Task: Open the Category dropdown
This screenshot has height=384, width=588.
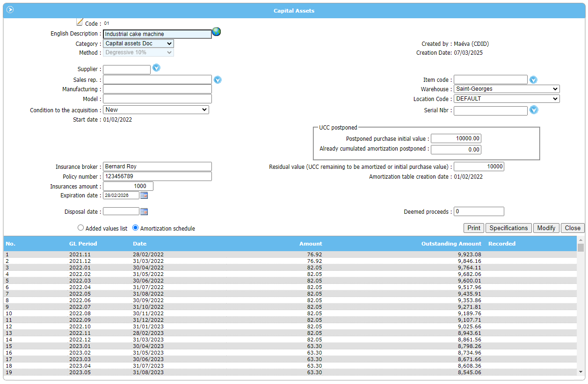Action: pos(138,43)
